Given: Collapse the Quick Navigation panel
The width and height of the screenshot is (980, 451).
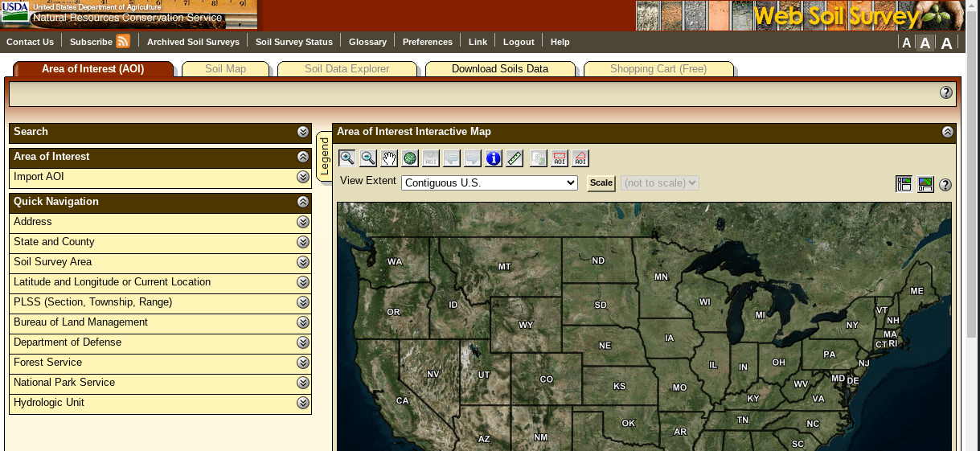Looking at the screenshot, I should pyautogui.click(x=303, y=202).
